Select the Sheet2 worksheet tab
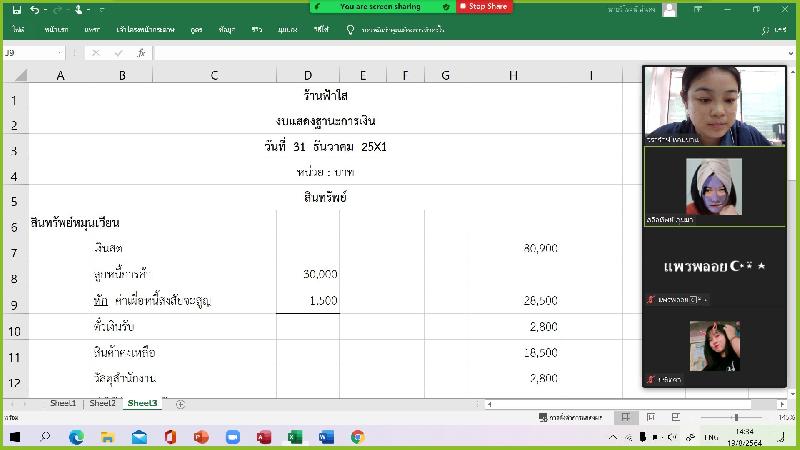 click(102, 404)
